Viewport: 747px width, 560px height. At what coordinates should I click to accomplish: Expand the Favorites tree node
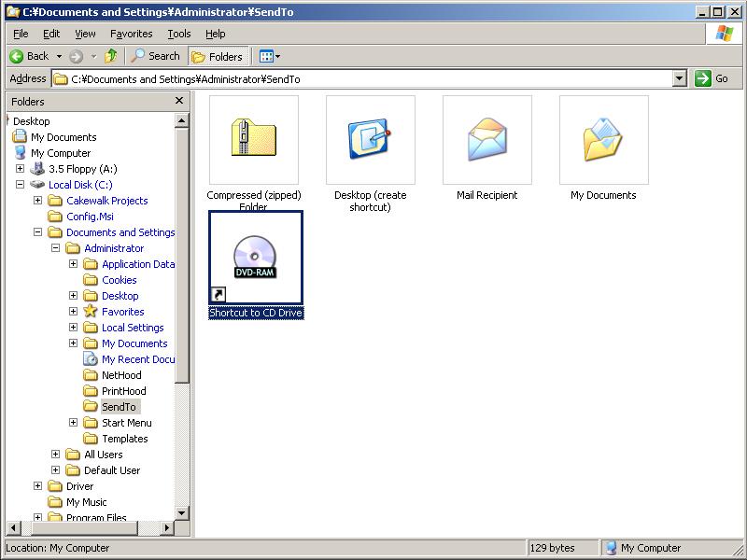[x=74, y=312]
